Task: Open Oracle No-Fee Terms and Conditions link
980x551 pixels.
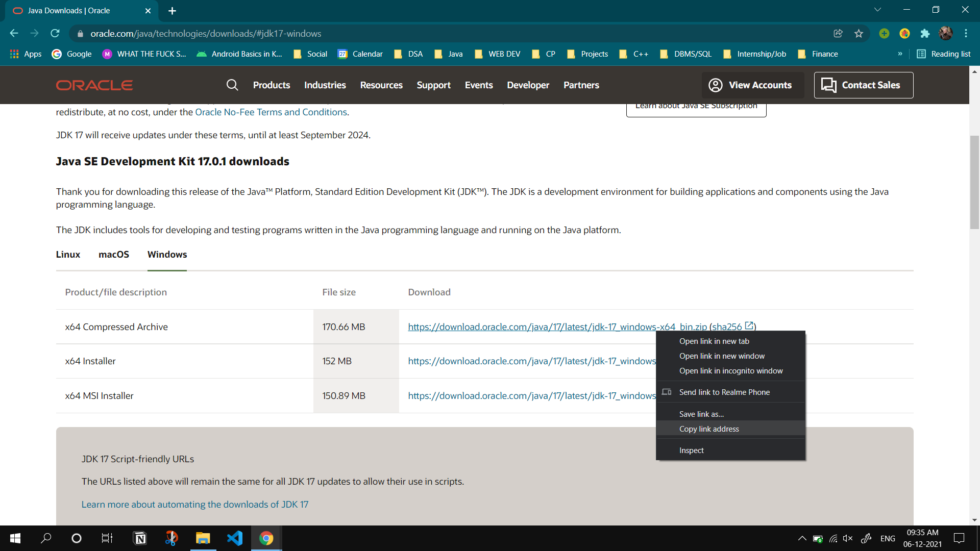Action: (x=271, y=112)
